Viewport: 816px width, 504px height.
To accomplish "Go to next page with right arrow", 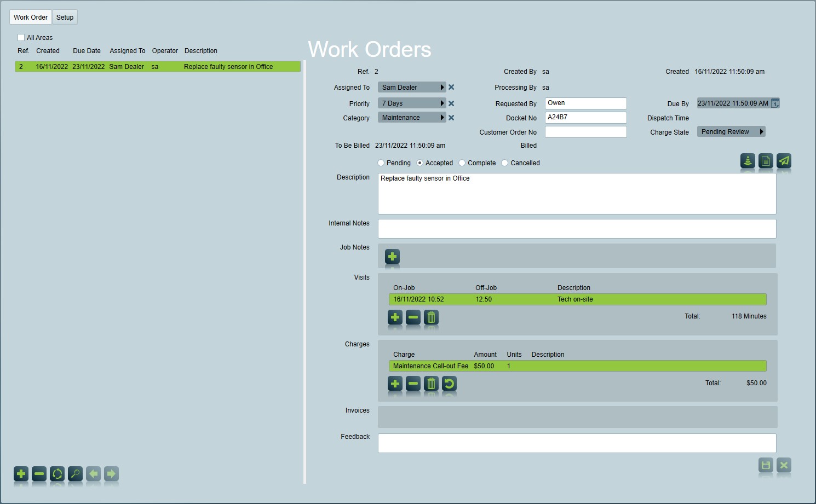I will [111, 473].
